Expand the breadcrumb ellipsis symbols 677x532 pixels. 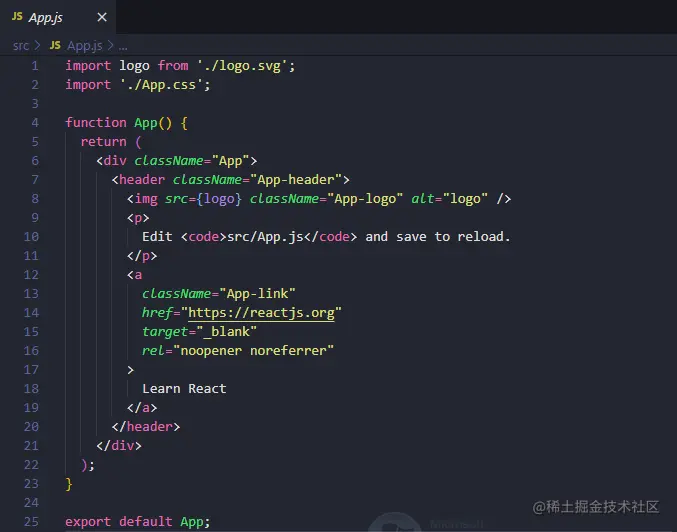[123, 47]
